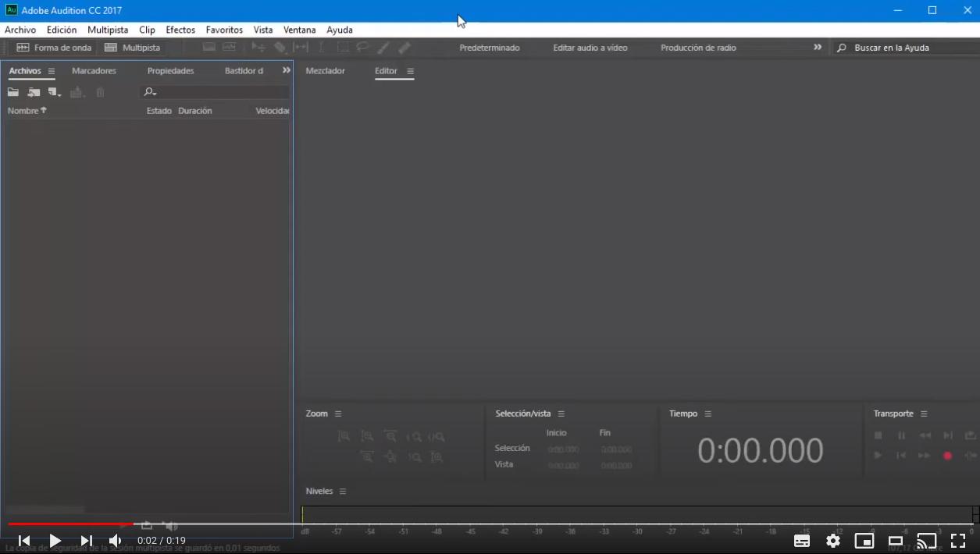Show spectral frequency display icon
Screen dimensions: 980x554
click(208, 48)
